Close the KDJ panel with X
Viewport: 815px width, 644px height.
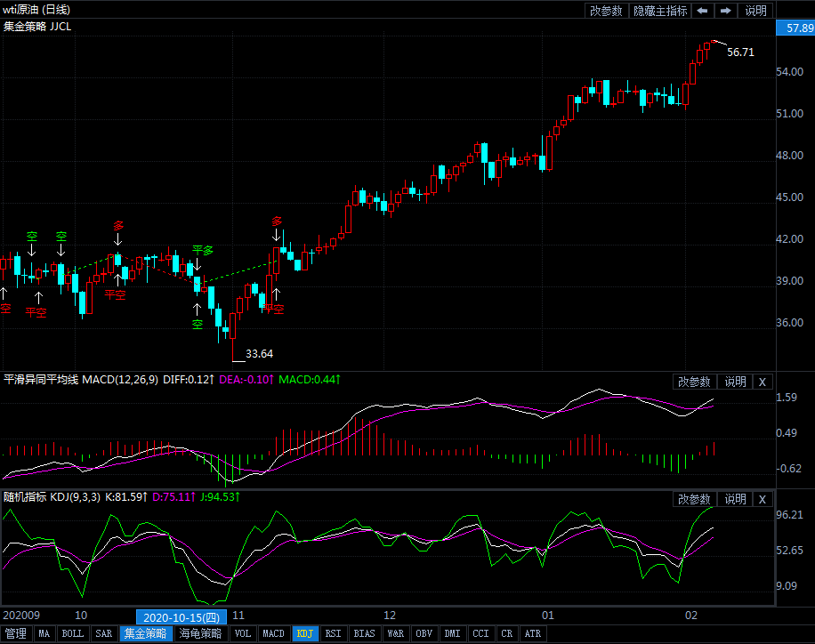[762, 500]
